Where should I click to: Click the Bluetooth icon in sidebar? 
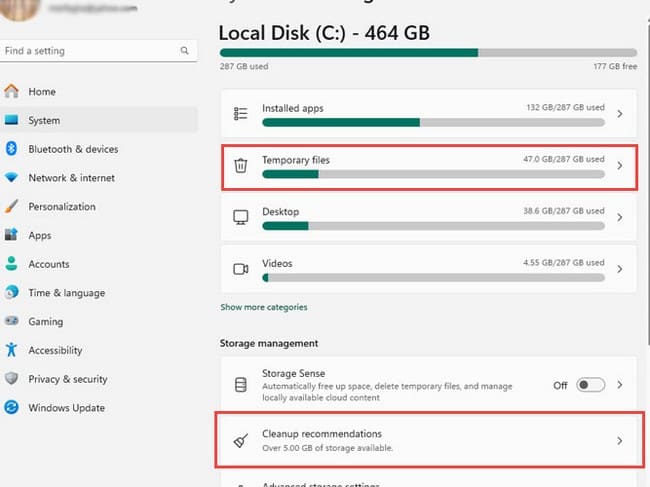coord(12,149)
